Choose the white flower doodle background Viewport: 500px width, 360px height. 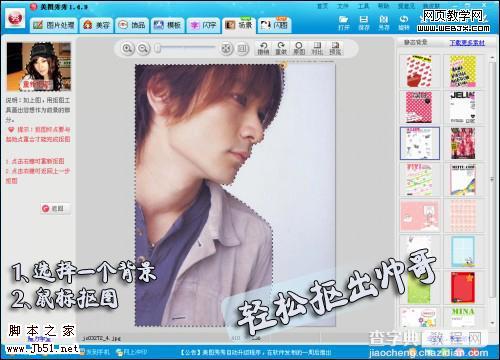419,317
